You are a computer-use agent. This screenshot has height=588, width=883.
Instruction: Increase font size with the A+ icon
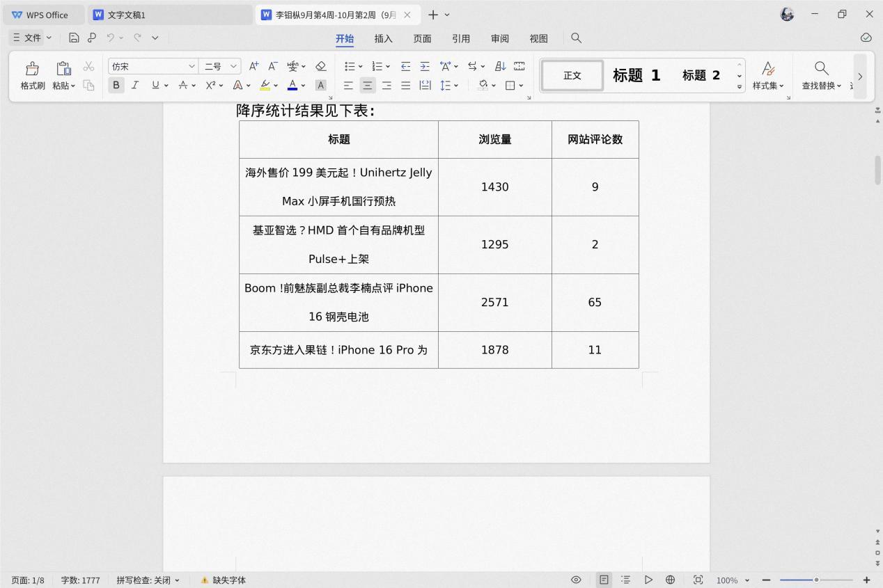tap(254, 66)
